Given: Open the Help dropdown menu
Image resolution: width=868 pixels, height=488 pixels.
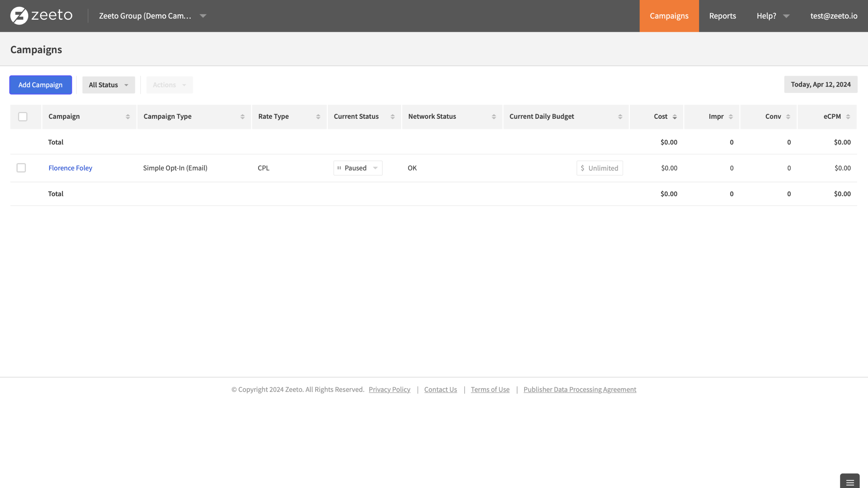Looking at the screenshot, I should click(772, 16).
